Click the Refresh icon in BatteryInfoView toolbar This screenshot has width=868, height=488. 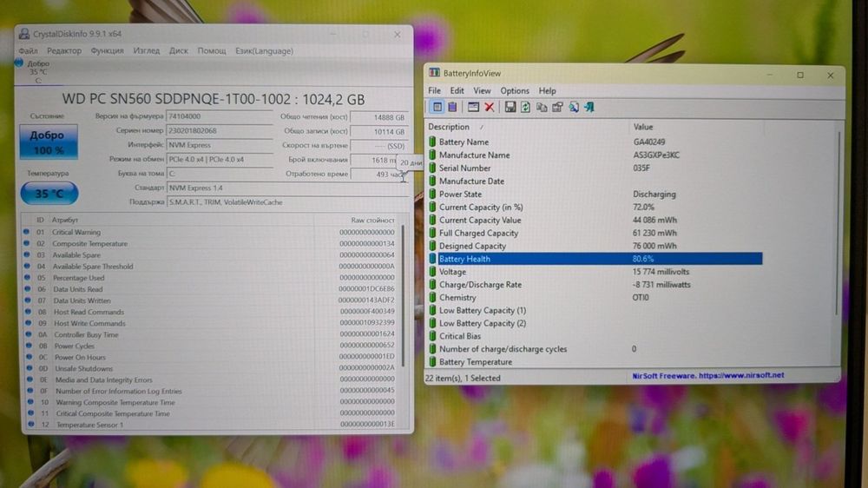click(525, 107)
